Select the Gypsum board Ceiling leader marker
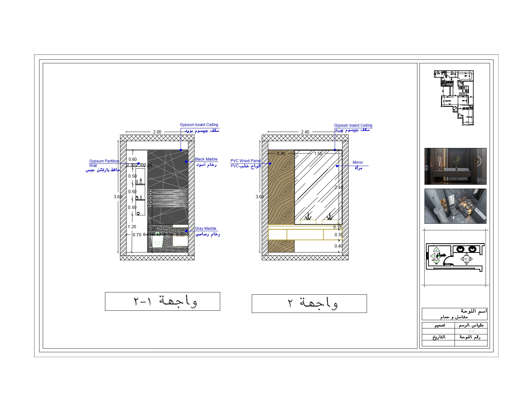Image resolution: width=532 pixels, height=411 pixels. [180, 150]
